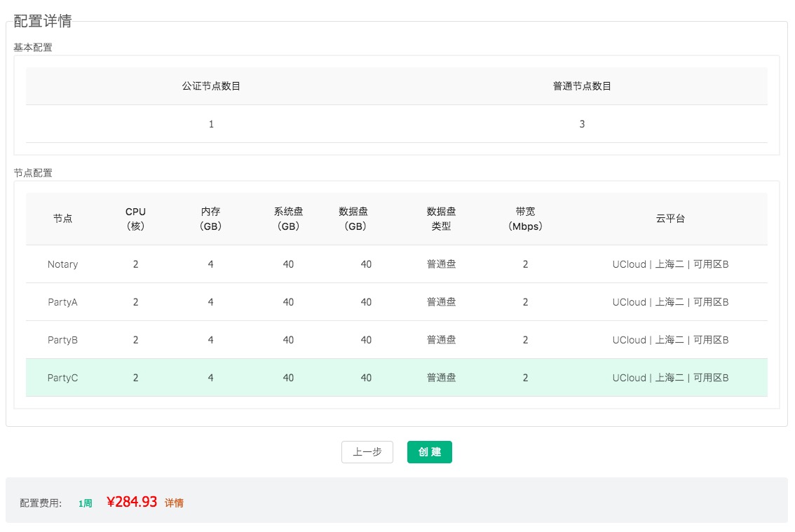Click the 公证节点数目 column header

click(212, 86)
